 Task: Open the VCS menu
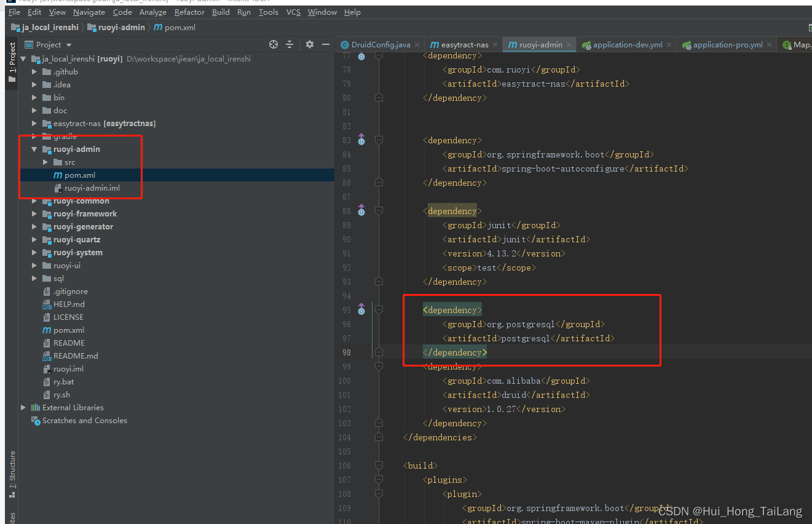click(x=293, y=12)
